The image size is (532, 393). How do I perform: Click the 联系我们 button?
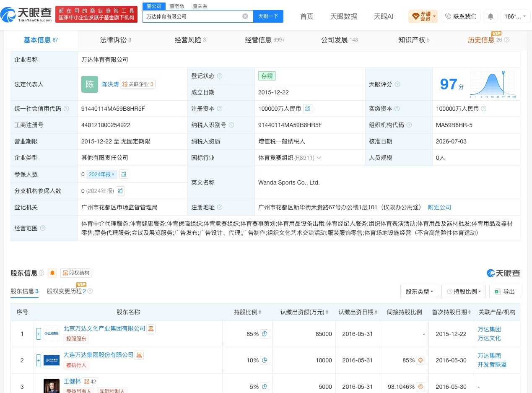461,16
